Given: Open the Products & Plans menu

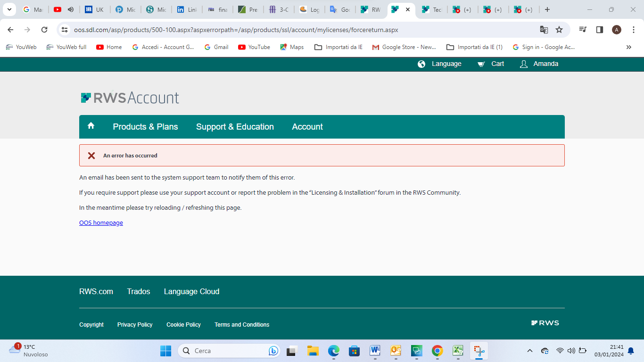Looking at the screenshot, I should (x=145, y=127).
